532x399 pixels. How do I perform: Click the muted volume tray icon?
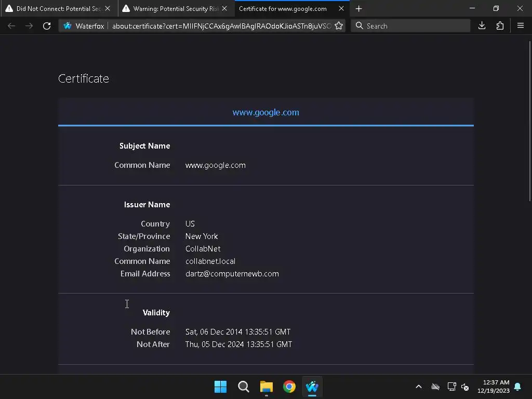(465, 387)
